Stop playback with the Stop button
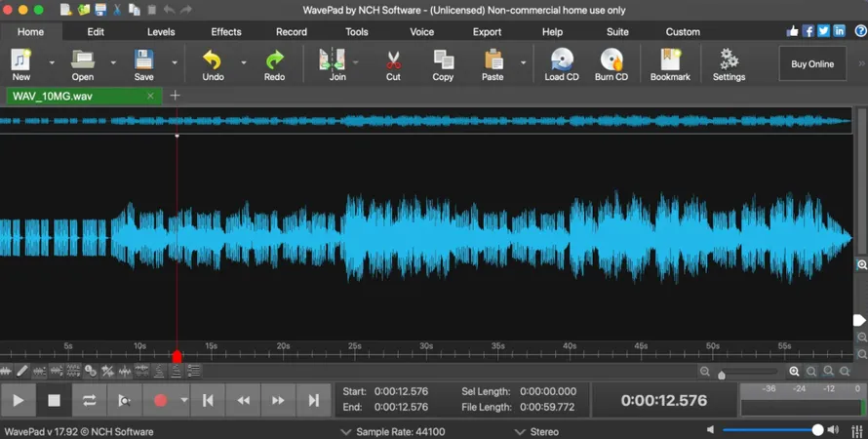 pos(54,400)
